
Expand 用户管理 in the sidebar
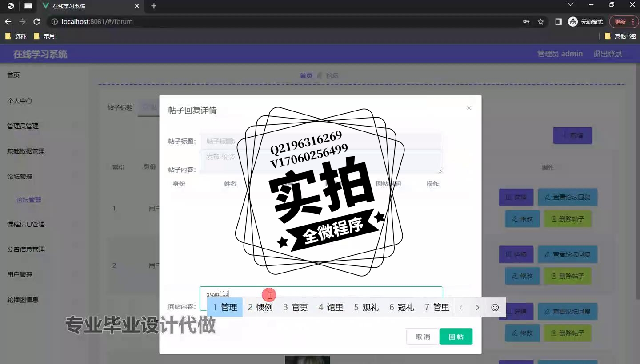coord(20,275)
